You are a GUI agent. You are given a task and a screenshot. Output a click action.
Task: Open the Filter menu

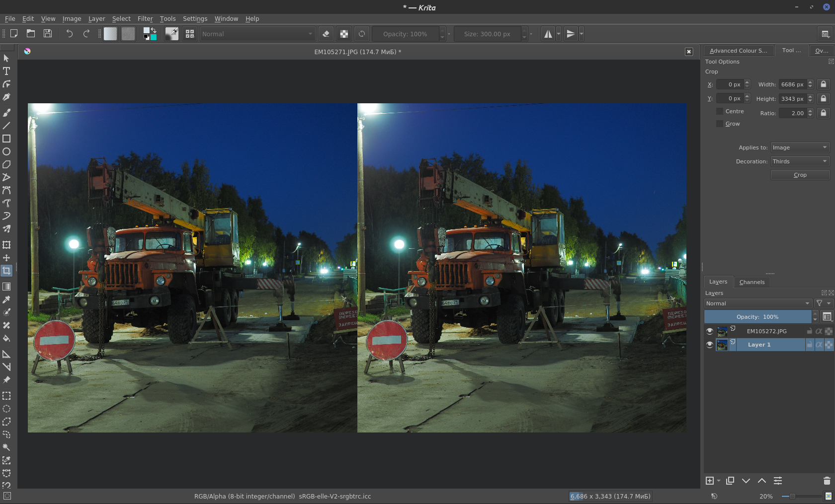(145, 18)
